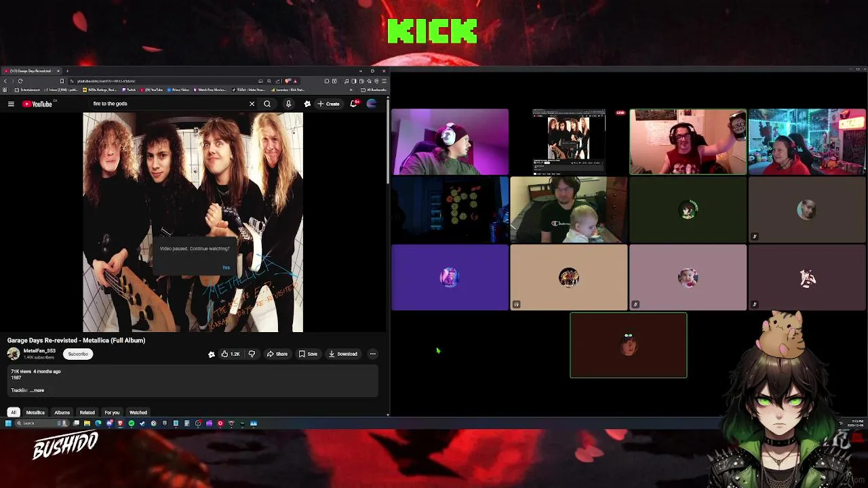Select the Related filter chip
The width and height of the screenshot is (868, 488).
click(87, 412)
